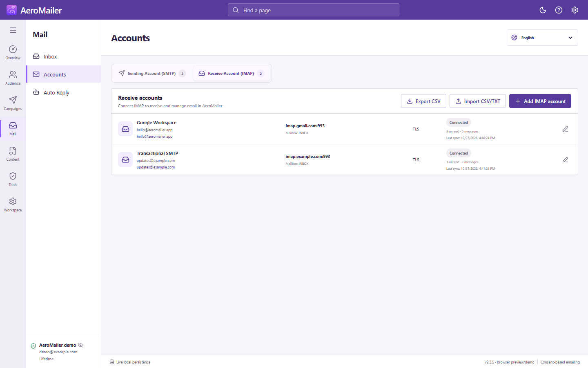Image resolution: width=588 pixels, height=368 pixels.
Task: Click imap.gmail.com:993 server text
Action: [x=305, y=126]
